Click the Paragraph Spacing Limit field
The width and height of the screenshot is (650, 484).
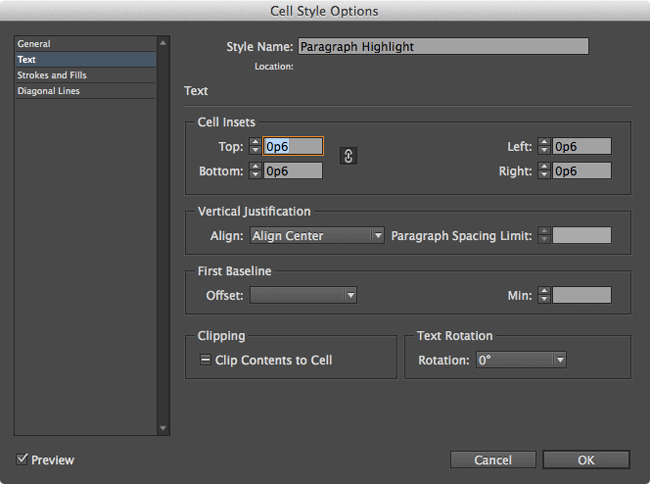click(582, 235)
